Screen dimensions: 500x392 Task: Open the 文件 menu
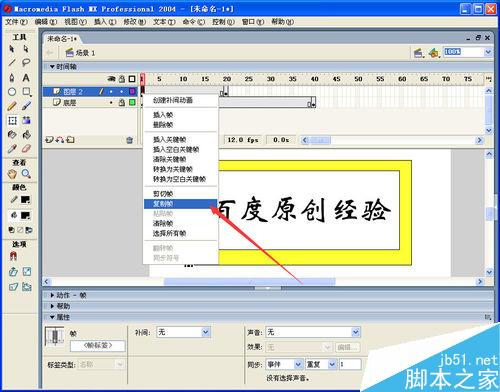coord(16,22)
